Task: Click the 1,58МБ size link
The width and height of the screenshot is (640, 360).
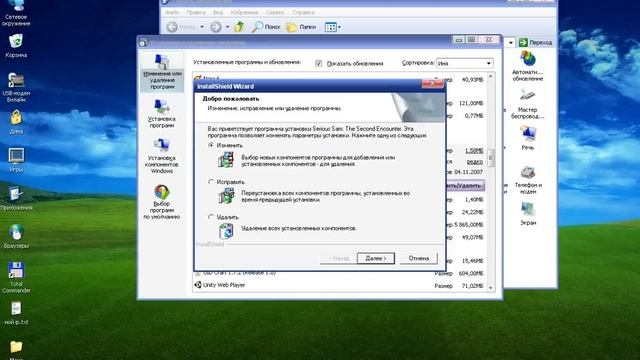Action: click(474, 151)
